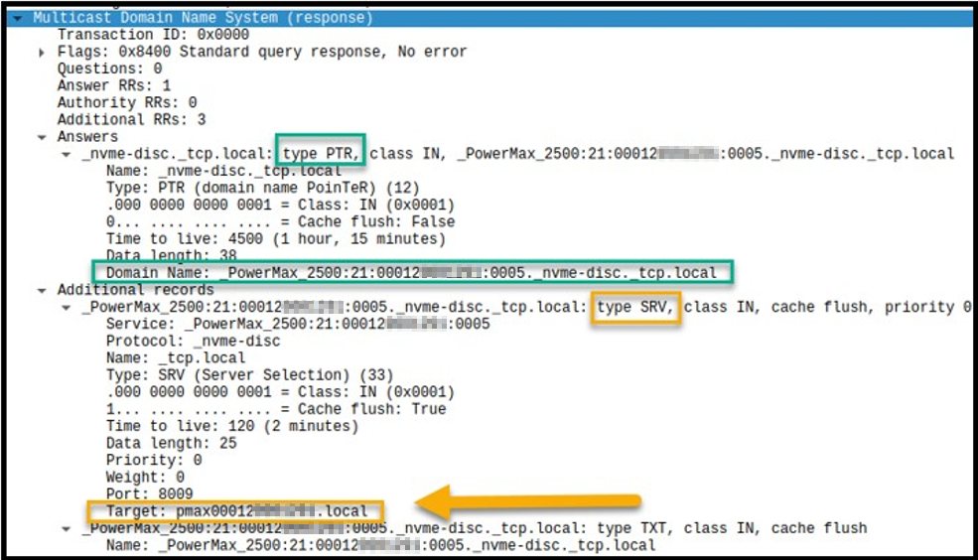This screenshot has width=978, height=560.
Task: Select the Service: _PowerMax_2500 line
Action: coord(298,325)
